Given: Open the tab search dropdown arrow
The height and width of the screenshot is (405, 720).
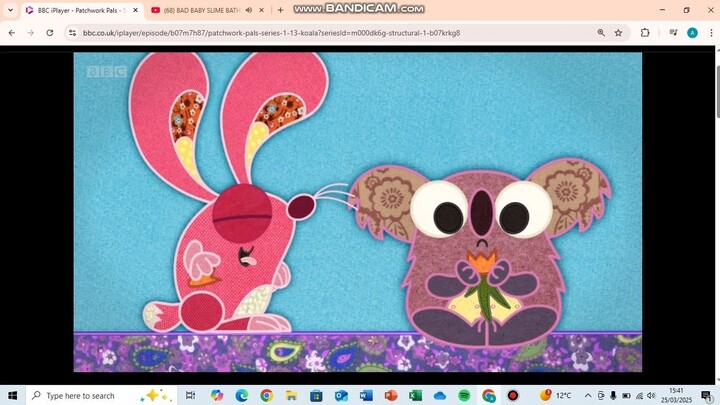Looking at the screenshot, I should pos(10,10).
